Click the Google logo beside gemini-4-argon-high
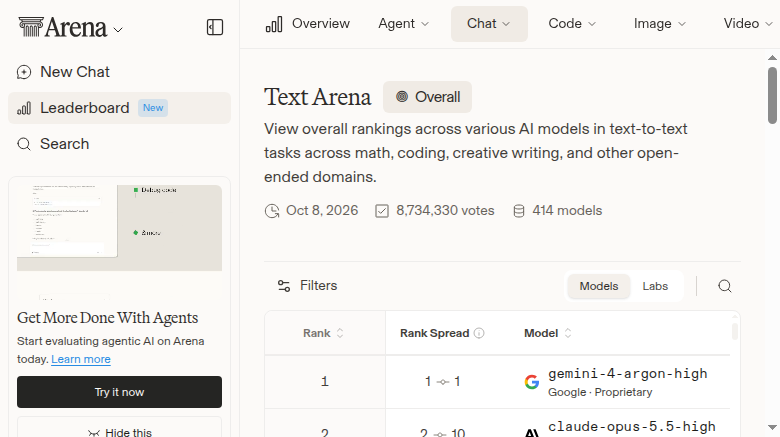The width and height of the screenshot is (780, 437). point(532,382)
